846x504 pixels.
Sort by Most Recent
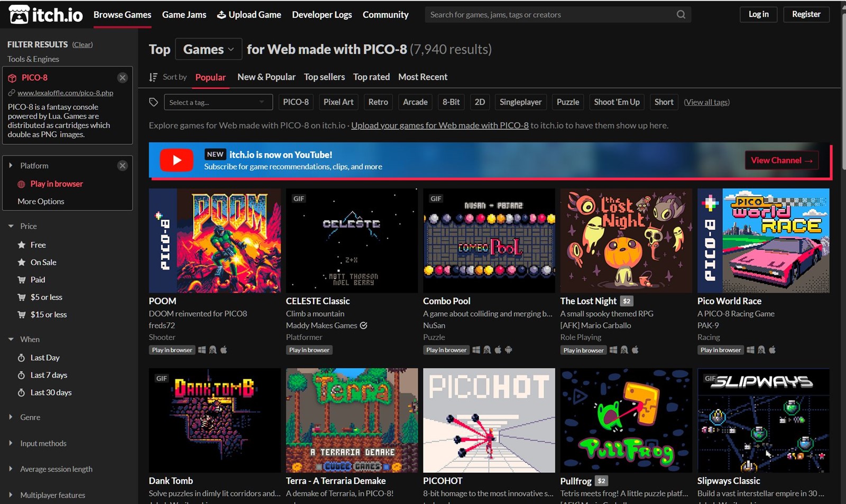pyautogui.click(x=422, y=77)
